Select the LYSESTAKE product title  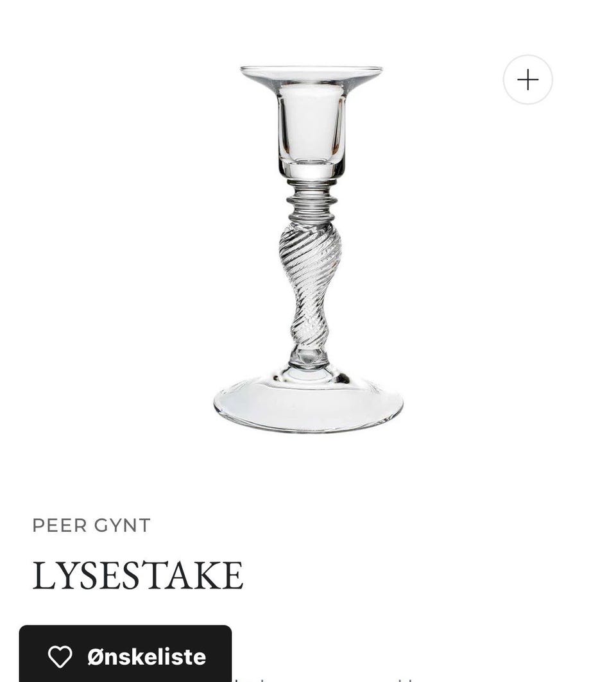tap(138, 575)
